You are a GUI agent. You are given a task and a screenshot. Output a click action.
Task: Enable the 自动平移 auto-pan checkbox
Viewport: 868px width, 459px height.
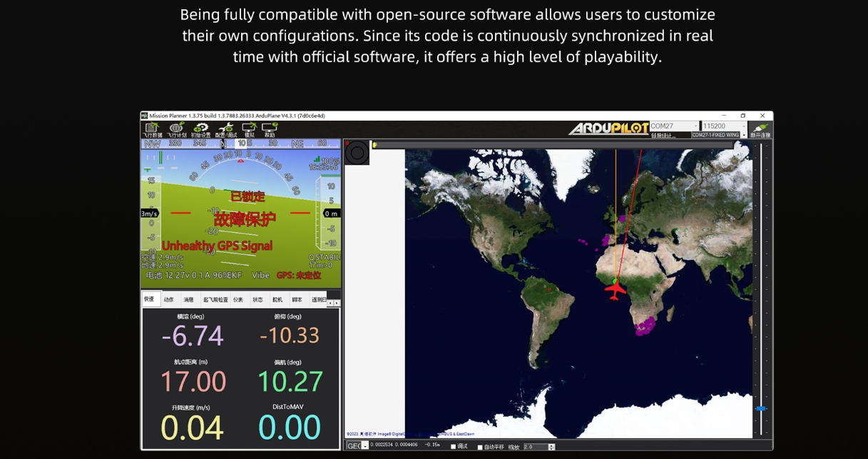(x=480, y=447)
